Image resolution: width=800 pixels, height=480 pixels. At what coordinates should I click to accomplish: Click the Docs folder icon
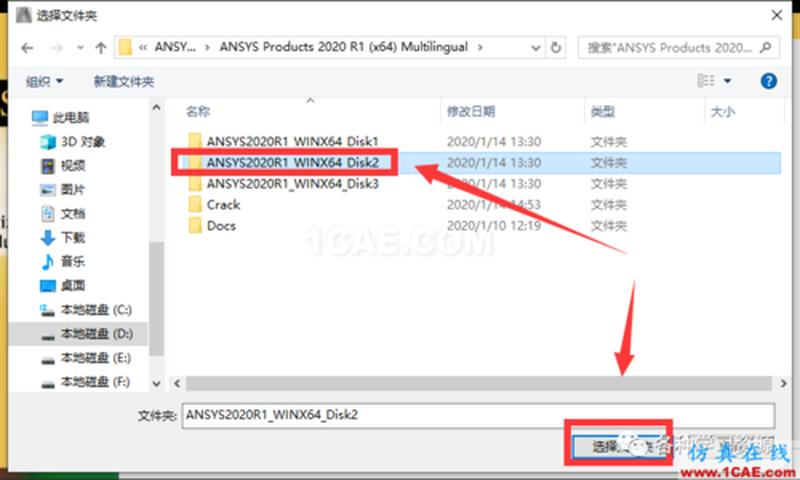click(195, 225)
